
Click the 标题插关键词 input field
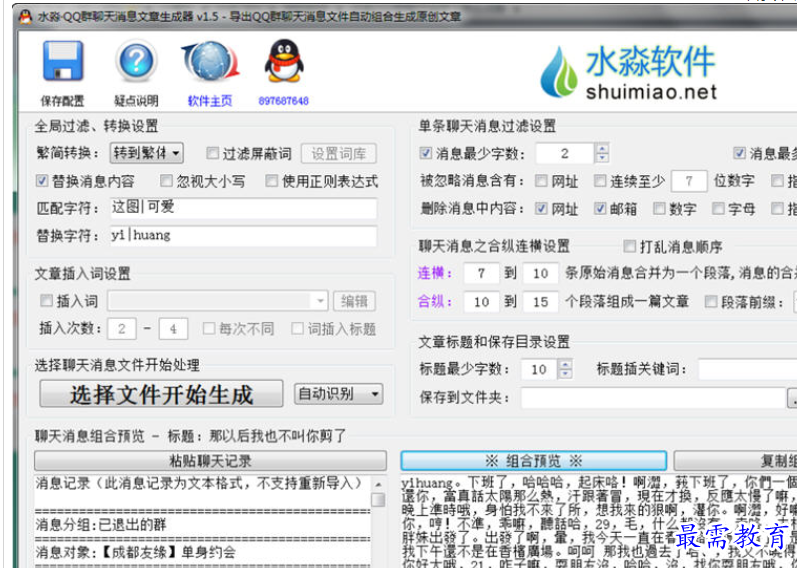pyautogui.click(x=747, y=369)
